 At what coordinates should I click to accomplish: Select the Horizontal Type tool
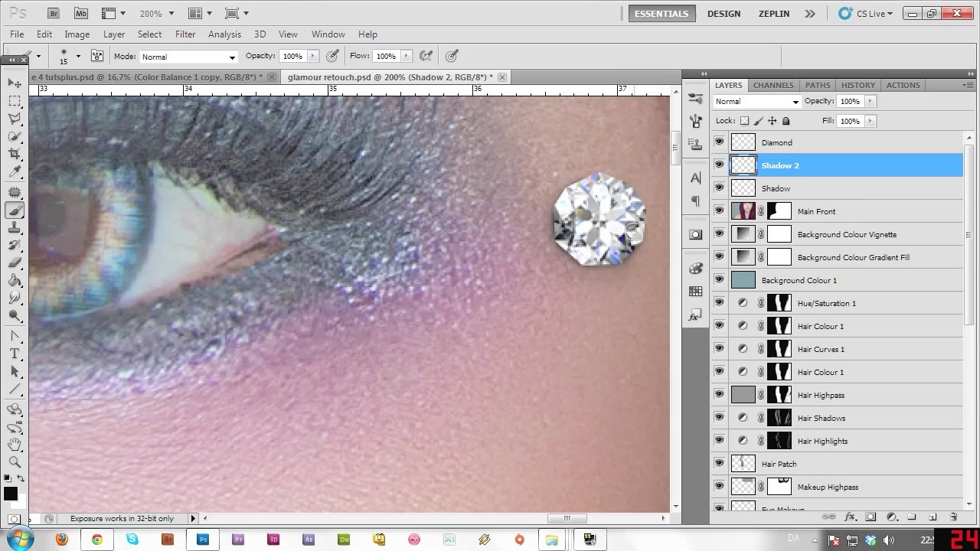tap(15, 354)
